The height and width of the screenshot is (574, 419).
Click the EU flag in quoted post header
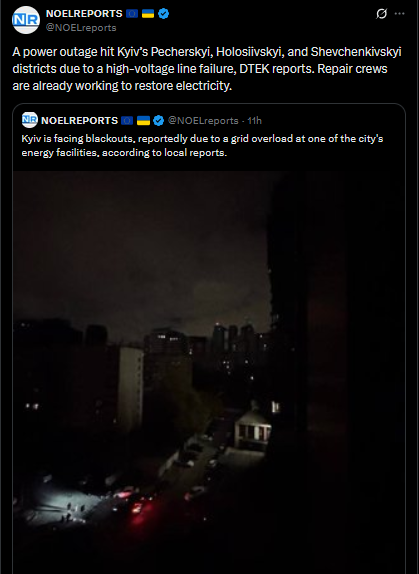tap(127, 120)
